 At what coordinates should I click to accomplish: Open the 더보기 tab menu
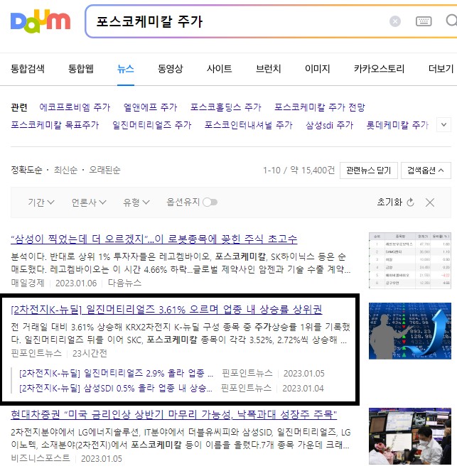coord(441,69)
